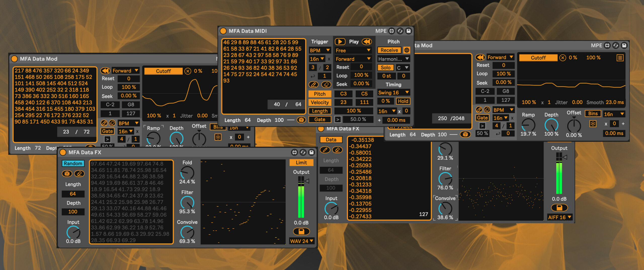Screen dimensions: 644x270
Task: Enable the Length button in Data MIDI
Action: [319, 111]
